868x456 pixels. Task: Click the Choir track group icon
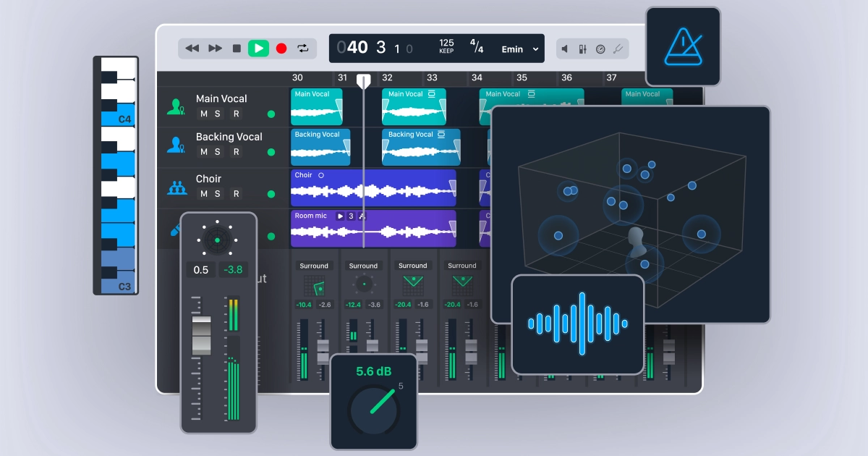tap(177, 187)
